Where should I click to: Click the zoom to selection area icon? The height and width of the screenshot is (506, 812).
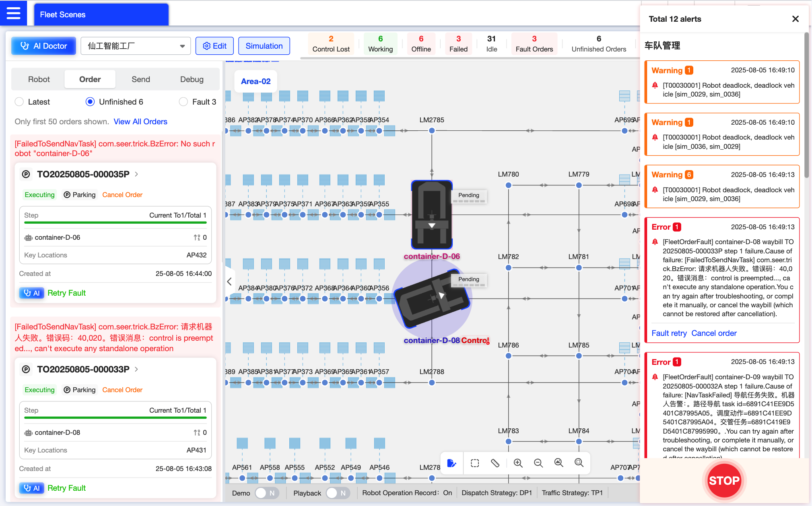[x=579, y=463]
